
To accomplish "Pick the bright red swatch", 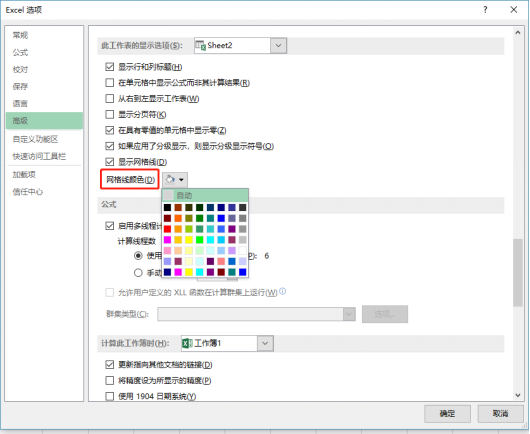I will pyautogui.click(x=167, y=229).
